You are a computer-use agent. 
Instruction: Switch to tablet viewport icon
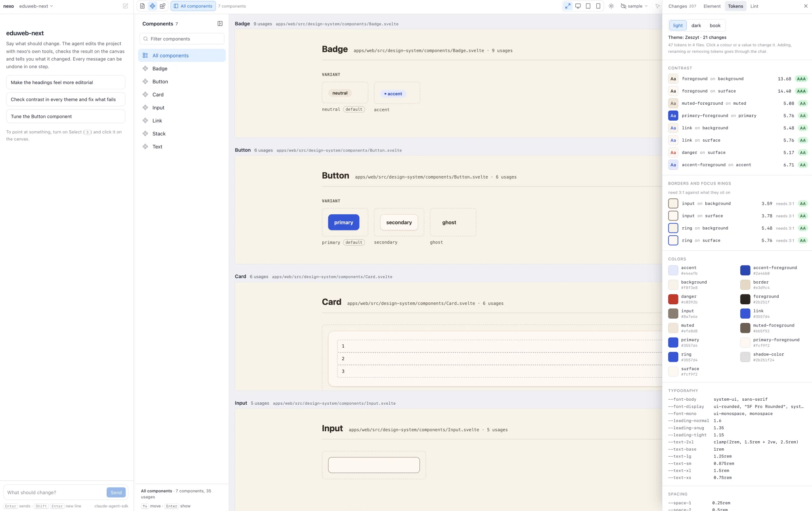tap(588, 6)
